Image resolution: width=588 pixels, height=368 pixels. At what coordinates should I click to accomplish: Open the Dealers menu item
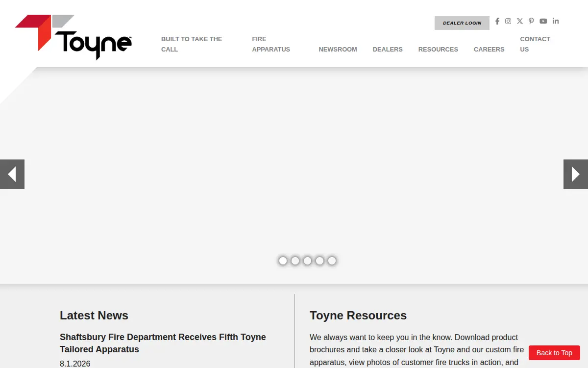click(x=388, y=50)
